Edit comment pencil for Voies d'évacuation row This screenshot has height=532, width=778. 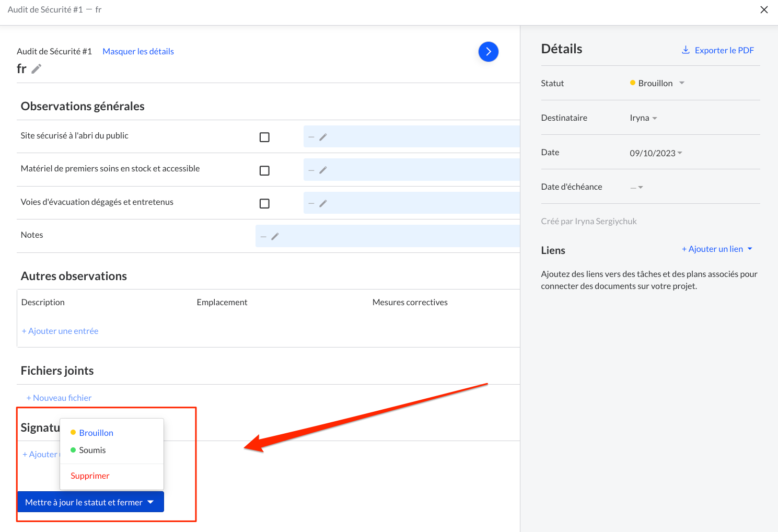coord(323,203)
